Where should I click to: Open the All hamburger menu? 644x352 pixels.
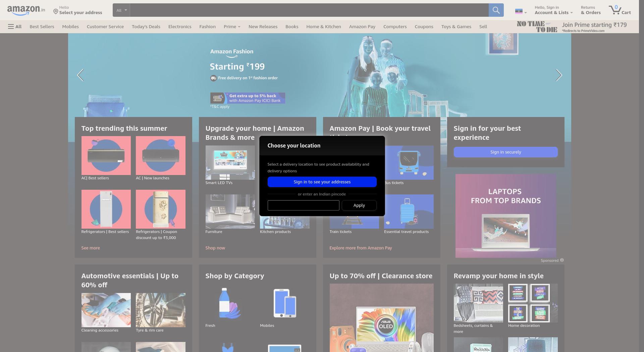click(x=15, y=26)
